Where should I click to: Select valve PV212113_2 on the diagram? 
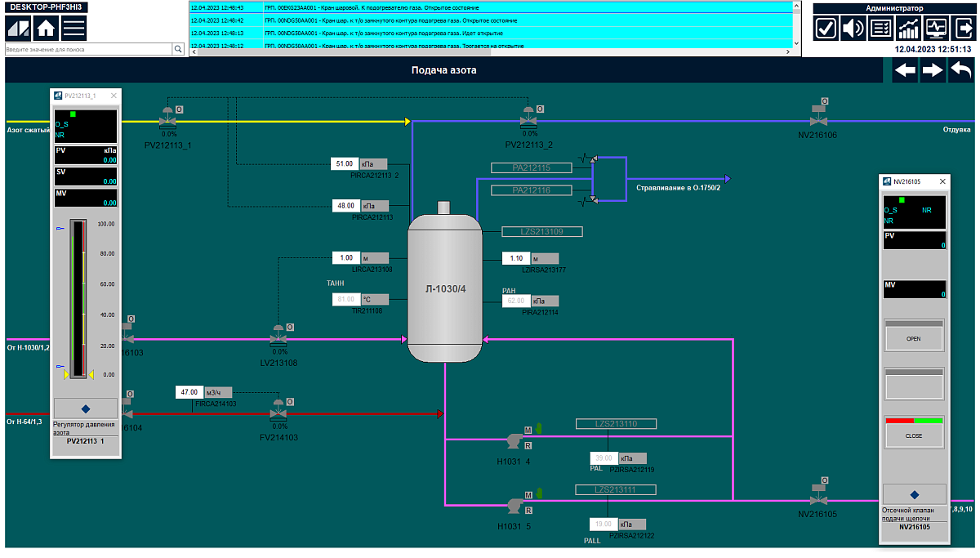click(x=528, y=121)
